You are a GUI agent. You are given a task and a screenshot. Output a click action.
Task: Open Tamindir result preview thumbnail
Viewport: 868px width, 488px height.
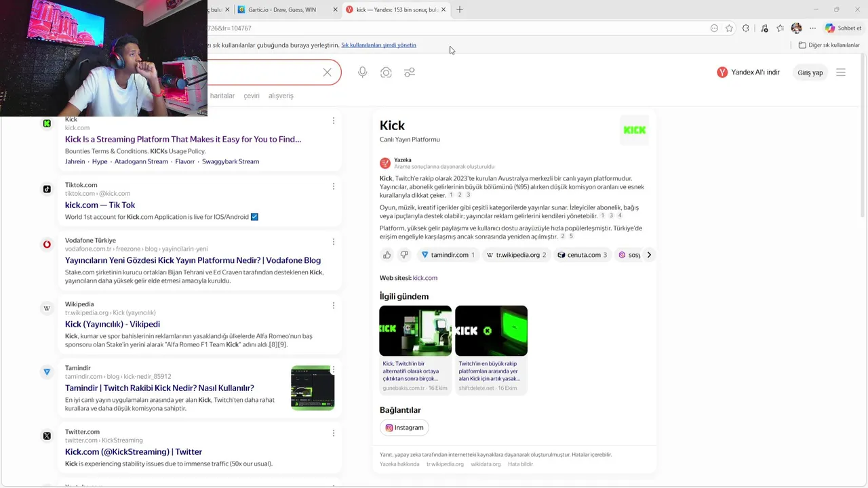tap(313, 388)
